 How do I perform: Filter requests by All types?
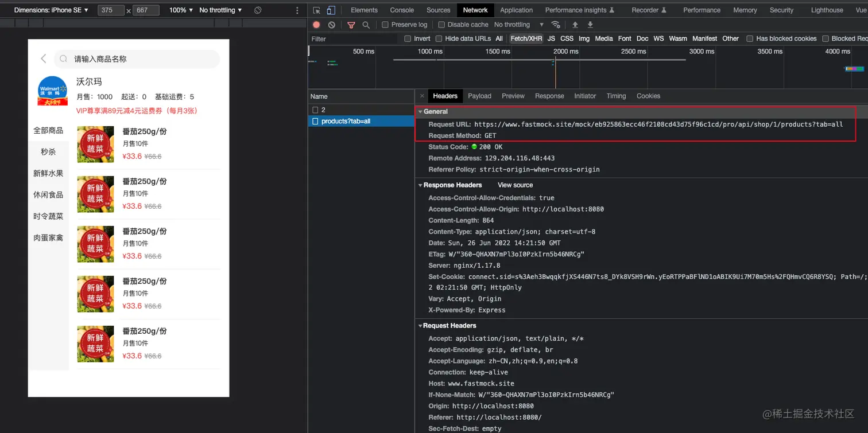[499, 38]
